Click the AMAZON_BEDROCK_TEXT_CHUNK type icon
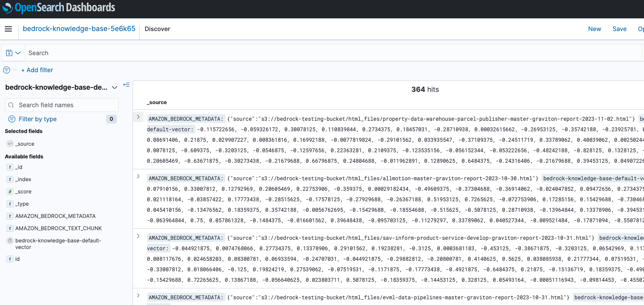This screenshot has width=644, height=305. (x=10, y=228)
